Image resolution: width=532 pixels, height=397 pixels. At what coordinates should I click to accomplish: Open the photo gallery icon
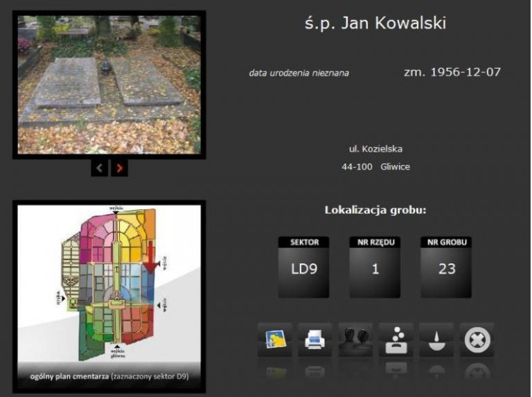click(x=275, y=339)
